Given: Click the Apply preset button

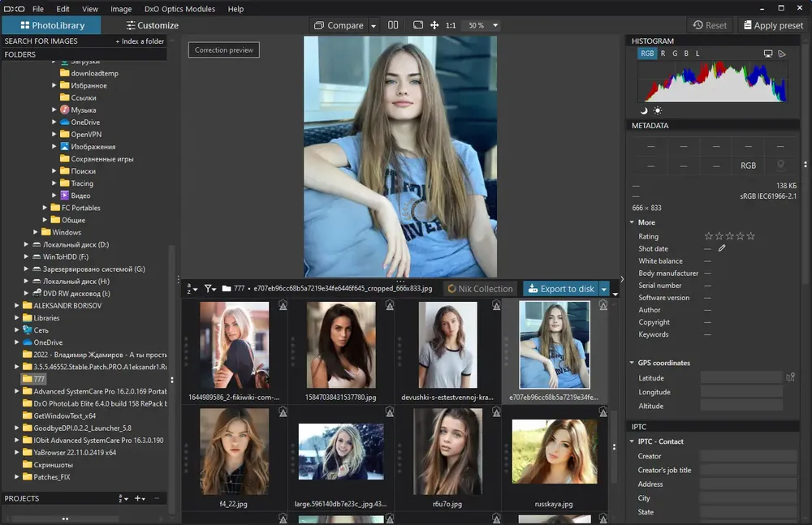Looking at the screenshot, I should (772, 25).
